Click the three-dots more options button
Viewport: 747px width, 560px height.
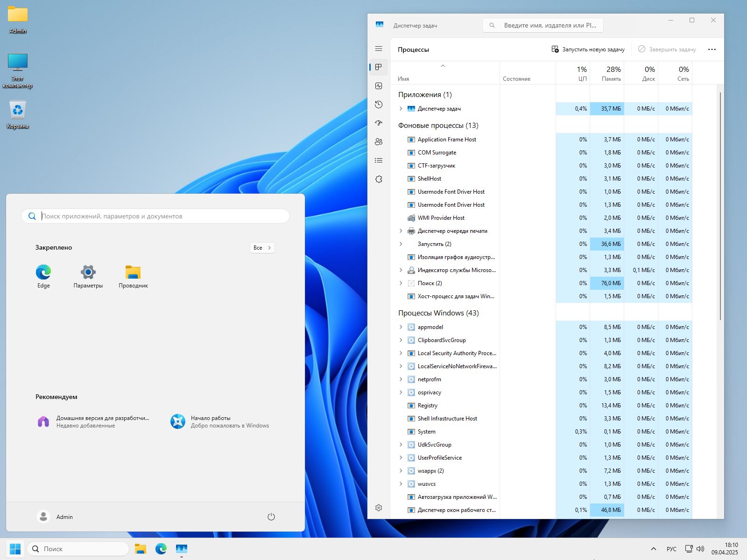[712, 49]
